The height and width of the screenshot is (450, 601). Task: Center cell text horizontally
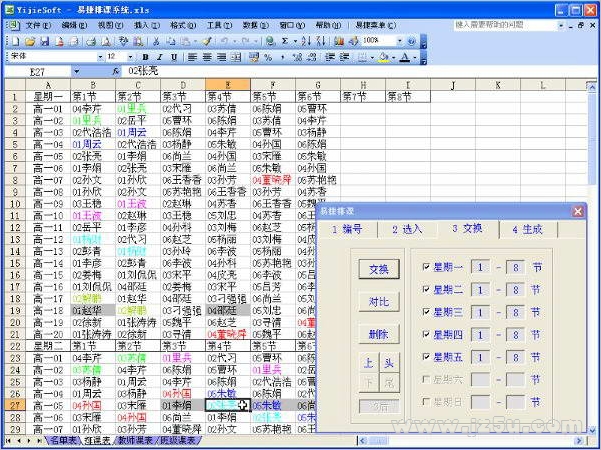[x=207, y=57]
